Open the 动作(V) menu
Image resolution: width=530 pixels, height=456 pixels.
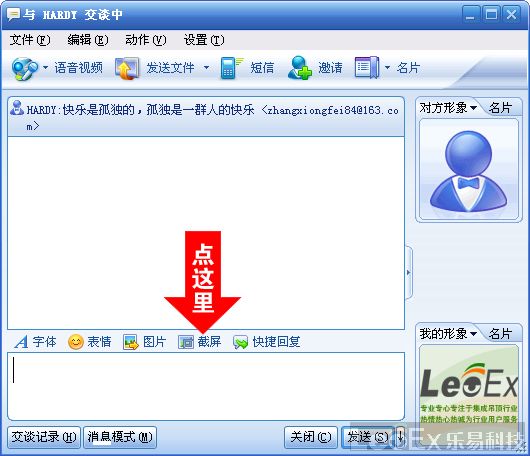coord(146,40)
